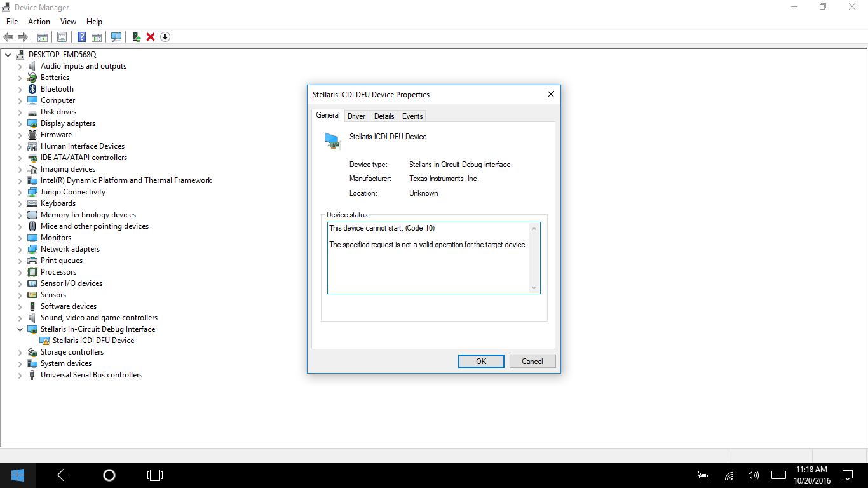This screenshot has height=488, width=868.
Task: Click battery power tray icon
Action: [x=703, y=475]
